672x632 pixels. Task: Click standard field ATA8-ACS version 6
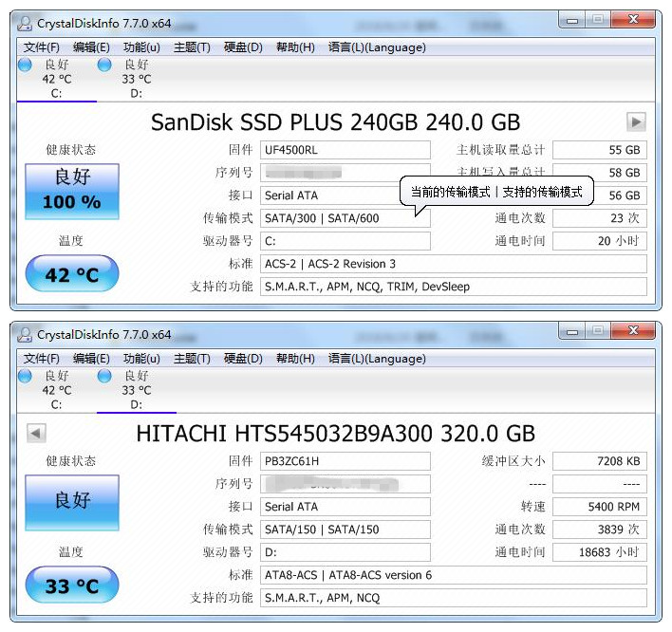(x=454, y=574)
